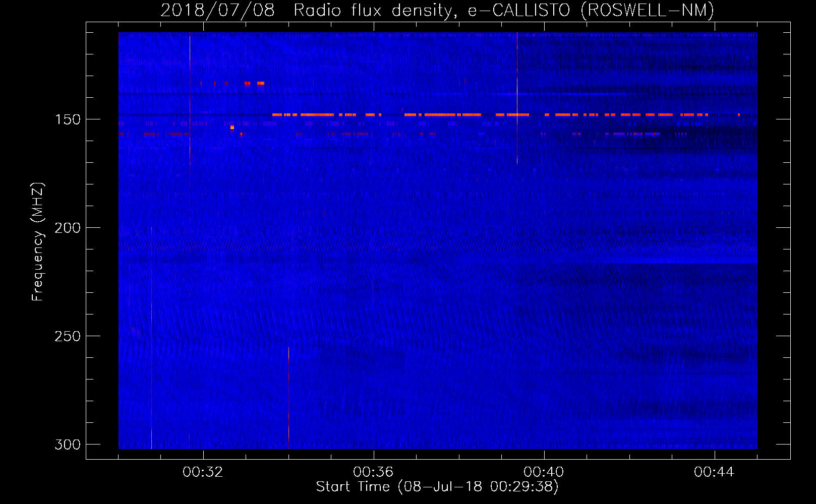
Task: Click the 300 frequency tick label
Action: point(67,445)
